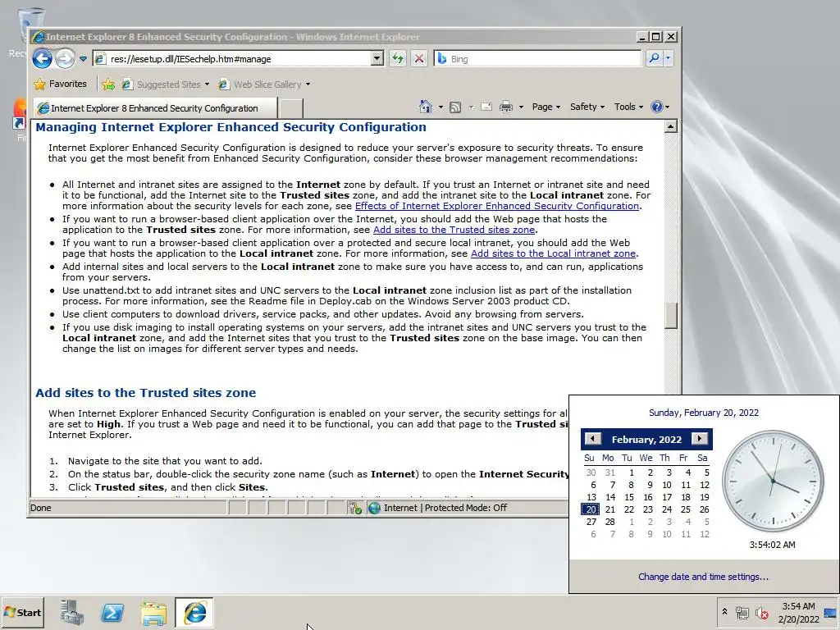Click the Show desktop button

[x=832, y=612]
